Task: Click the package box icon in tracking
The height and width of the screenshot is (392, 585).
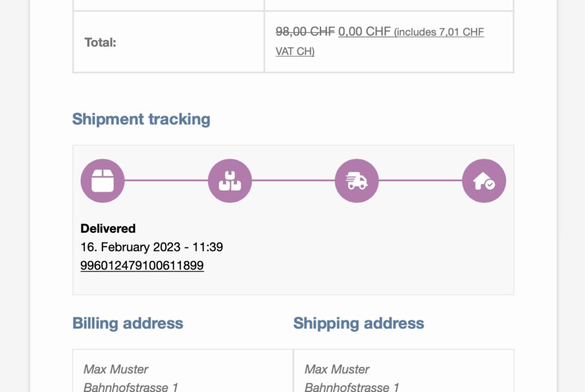Action: point(102,181)
